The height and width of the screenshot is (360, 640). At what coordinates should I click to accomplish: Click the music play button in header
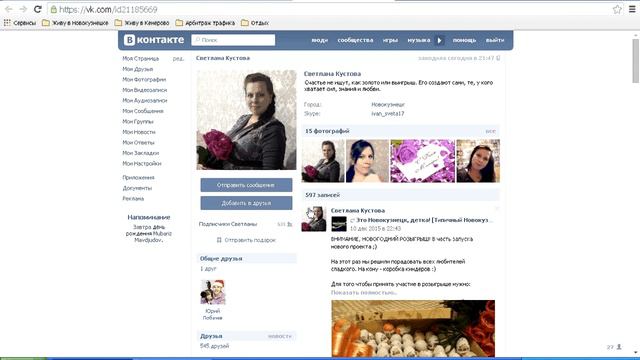440,40
